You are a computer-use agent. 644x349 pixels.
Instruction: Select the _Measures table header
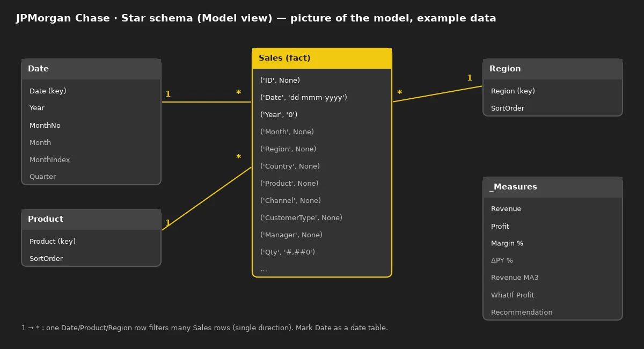[x=553, y=187]
